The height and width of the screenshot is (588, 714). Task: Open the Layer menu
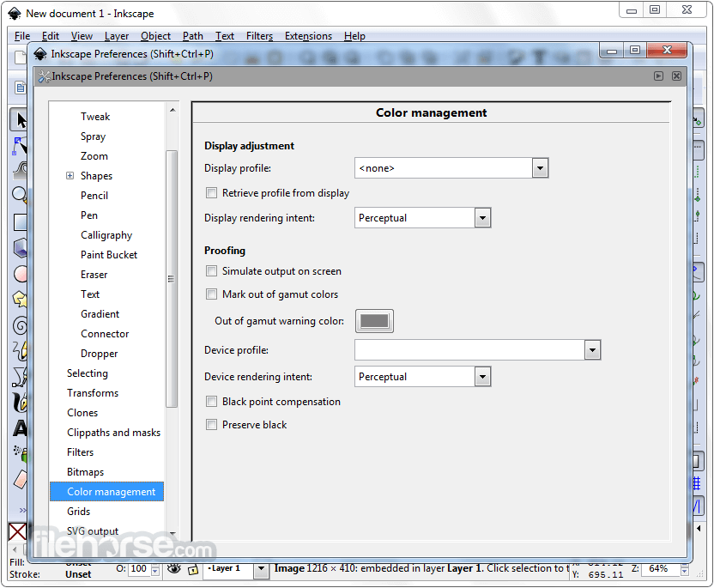tap(117, 36)
